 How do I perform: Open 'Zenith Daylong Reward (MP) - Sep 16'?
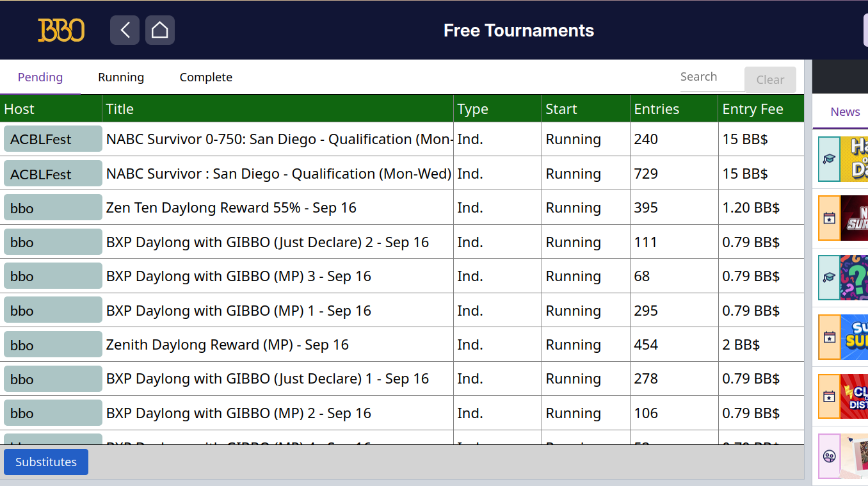coord(227,344)
